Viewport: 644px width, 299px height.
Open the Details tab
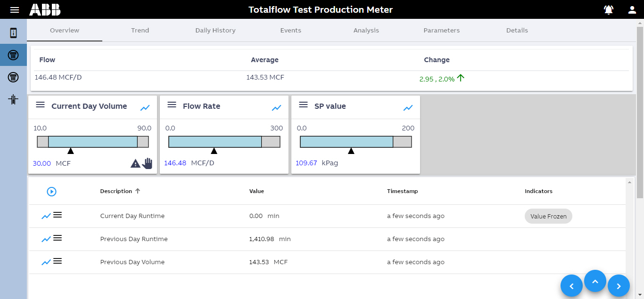(517, 30)
